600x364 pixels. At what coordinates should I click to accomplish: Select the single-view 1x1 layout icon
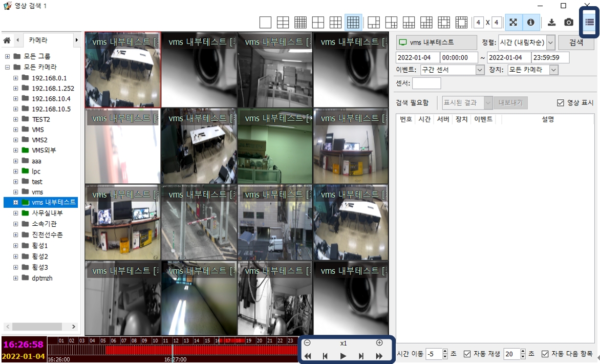tap(265, 23)
